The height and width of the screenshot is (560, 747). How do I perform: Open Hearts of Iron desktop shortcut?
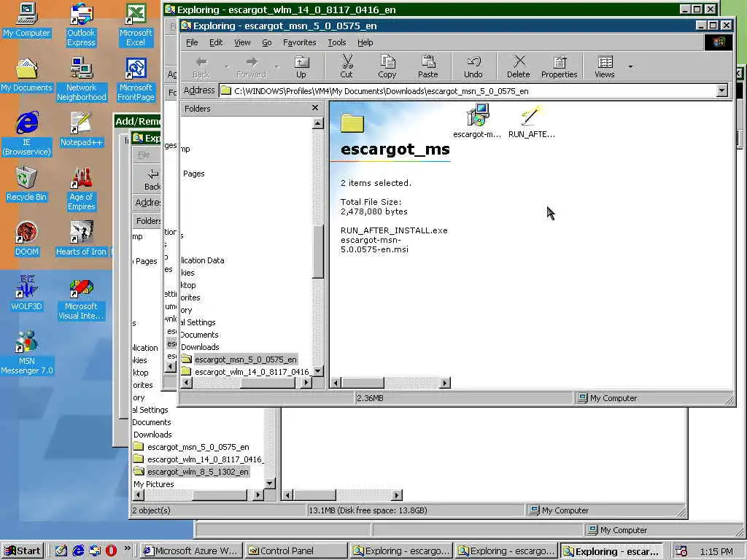pos(81,239)
